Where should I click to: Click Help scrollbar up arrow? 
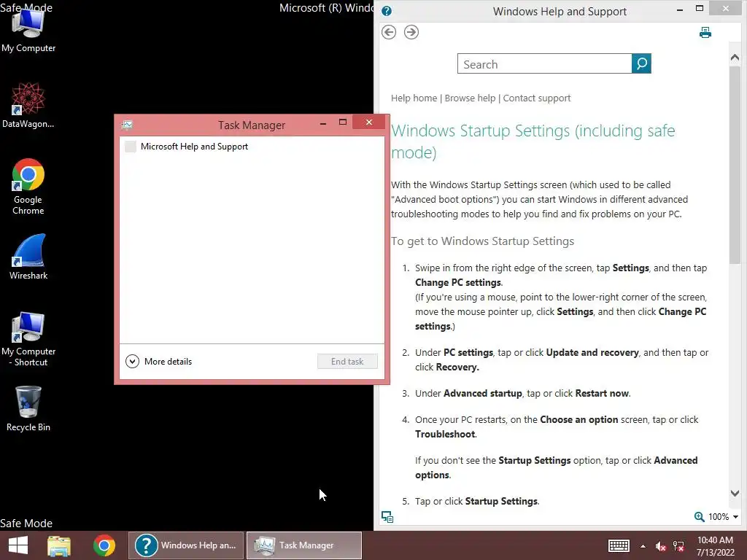click(735, 58)
